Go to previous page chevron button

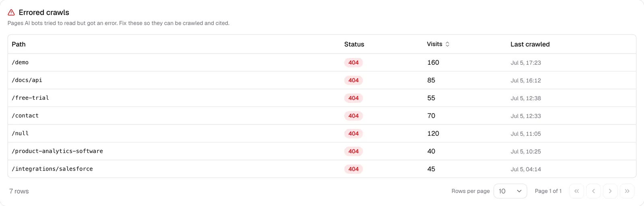click(x=593, y=191)
